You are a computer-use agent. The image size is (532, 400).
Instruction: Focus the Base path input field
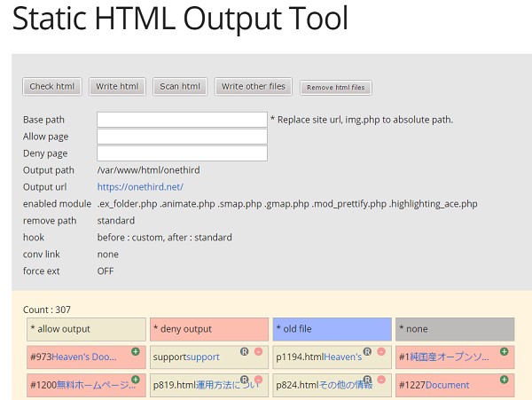pyautogui.click(x=182, y=120)
